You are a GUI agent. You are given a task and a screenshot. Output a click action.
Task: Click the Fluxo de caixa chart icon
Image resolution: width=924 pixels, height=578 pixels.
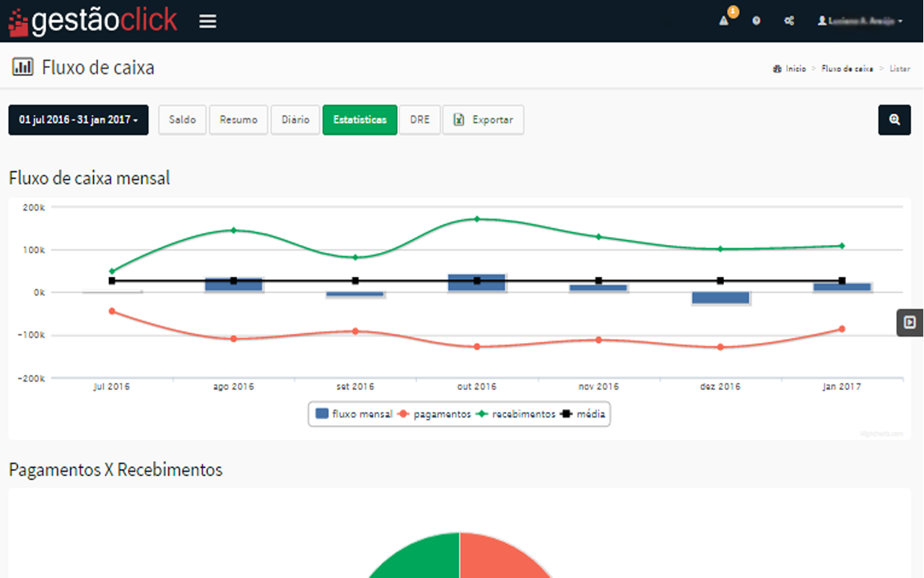tap(22, 67)
